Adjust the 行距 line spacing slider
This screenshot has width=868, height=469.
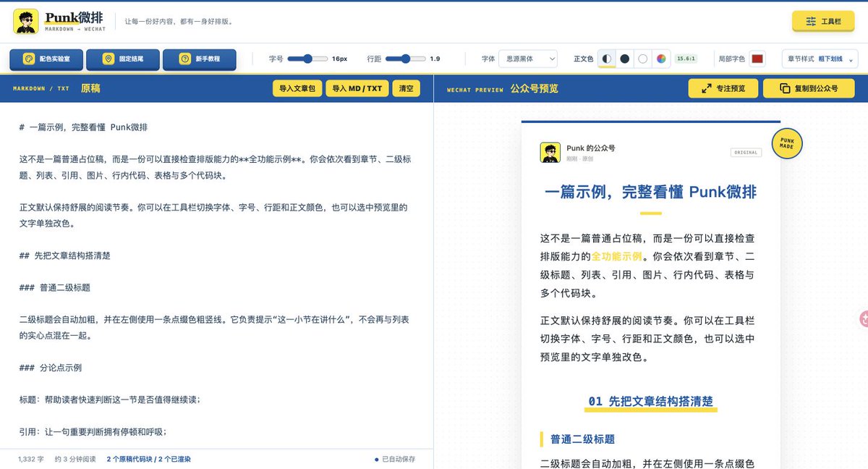(406, 59)
